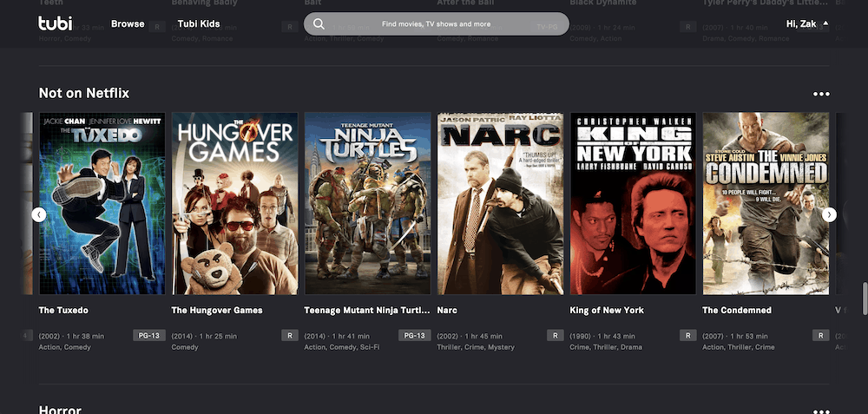
Task: Click the search magnifier icon
Action: point(319,23)
